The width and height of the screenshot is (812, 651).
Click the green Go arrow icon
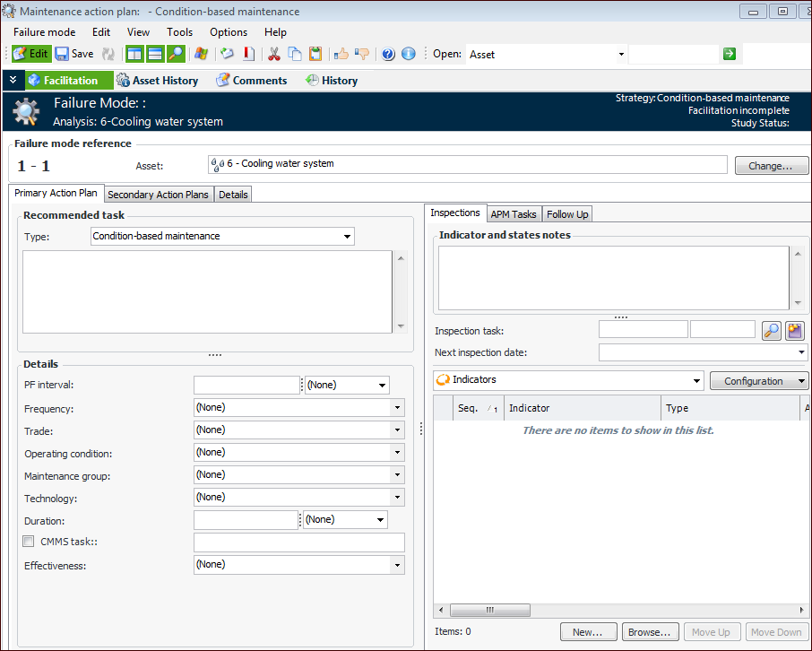[x=730, y=54]
